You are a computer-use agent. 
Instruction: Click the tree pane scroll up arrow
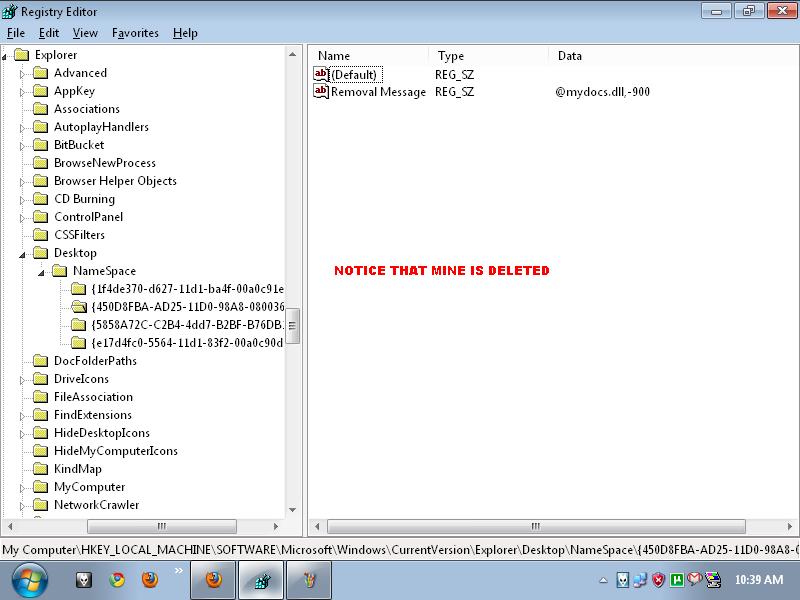(x=292, y=54)
